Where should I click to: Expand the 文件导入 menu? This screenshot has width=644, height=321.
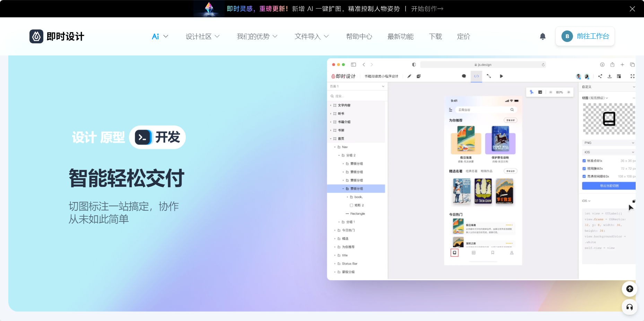pos(312,36)
